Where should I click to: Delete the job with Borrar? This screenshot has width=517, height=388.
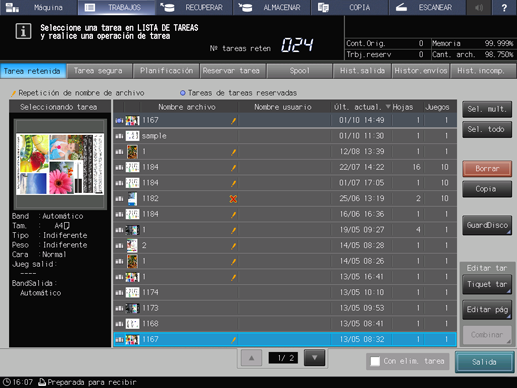click(487, 169)
